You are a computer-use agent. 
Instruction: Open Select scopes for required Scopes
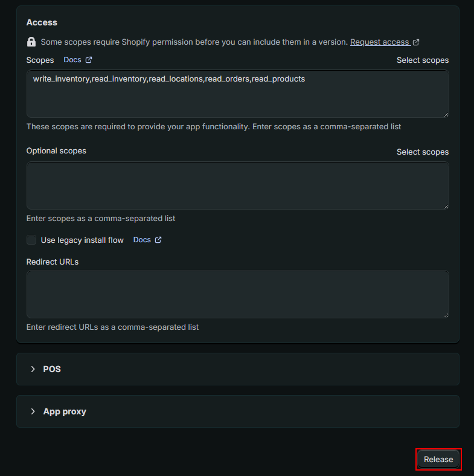(x=423, y=60)
